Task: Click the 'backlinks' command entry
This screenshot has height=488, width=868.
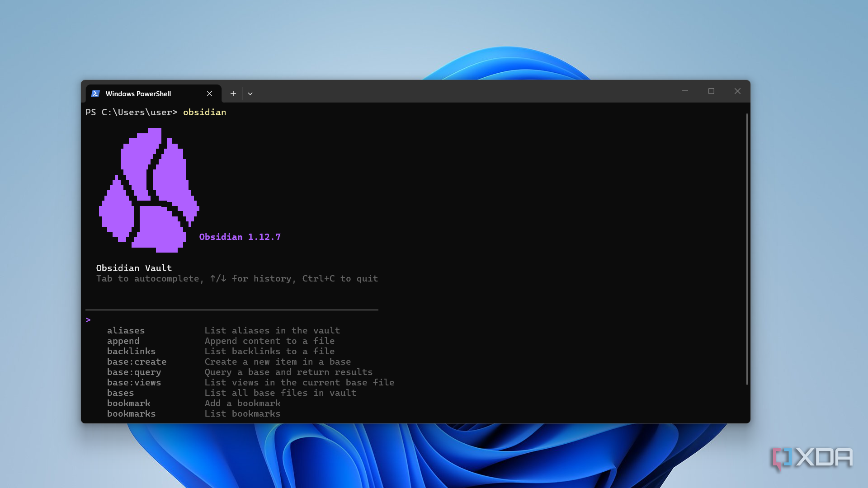Action: tap(131, 351)
